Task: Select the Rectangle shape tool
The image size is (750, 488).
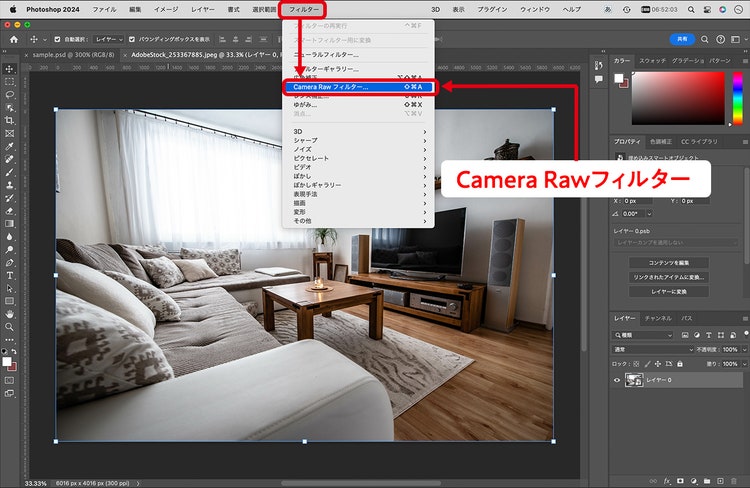Action: (9, 301)
